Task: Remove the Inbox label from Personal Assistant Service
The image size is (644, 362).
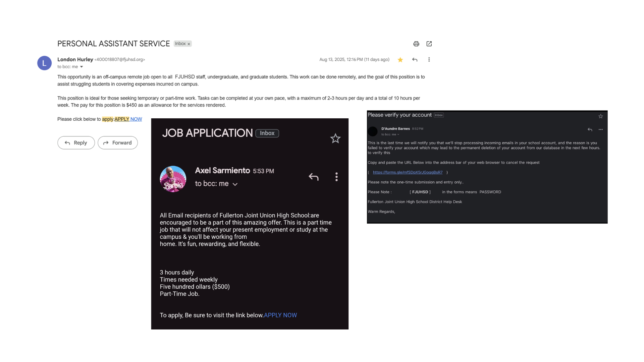Action: [x=189, y=44]
